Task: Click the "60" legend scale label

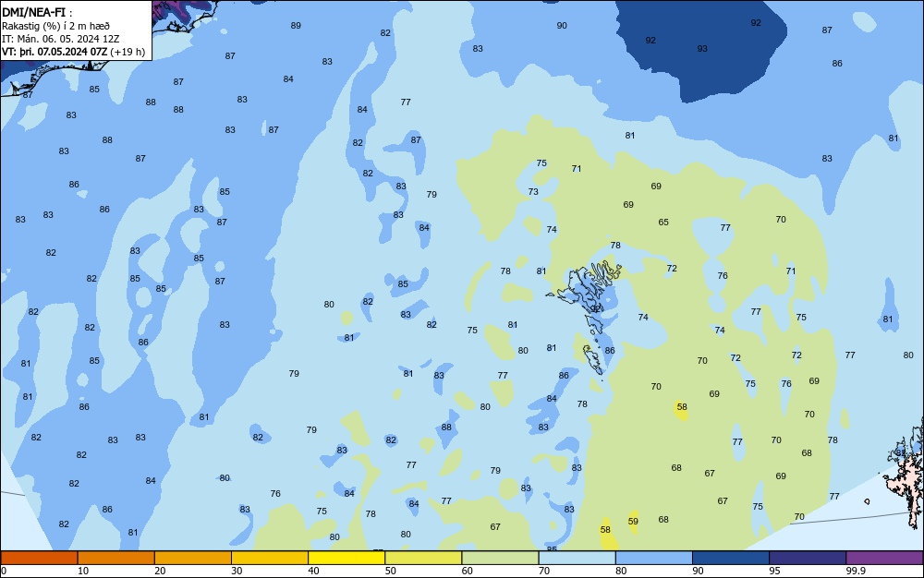Action: (x=468, y=571)
